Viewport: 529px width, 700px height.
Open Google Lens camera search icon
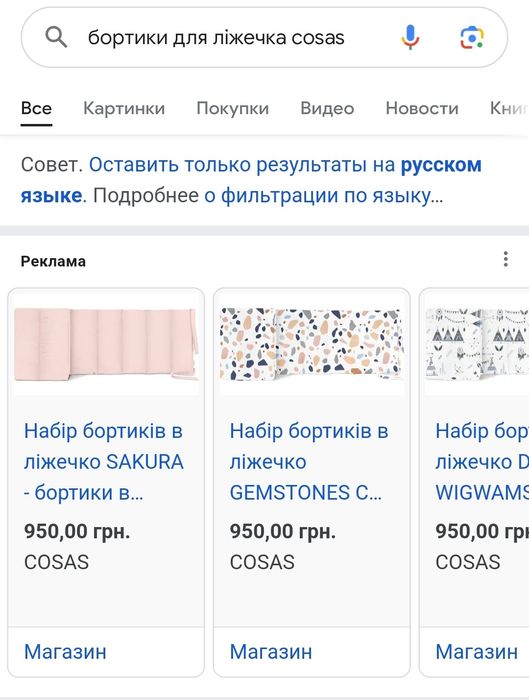472,37
